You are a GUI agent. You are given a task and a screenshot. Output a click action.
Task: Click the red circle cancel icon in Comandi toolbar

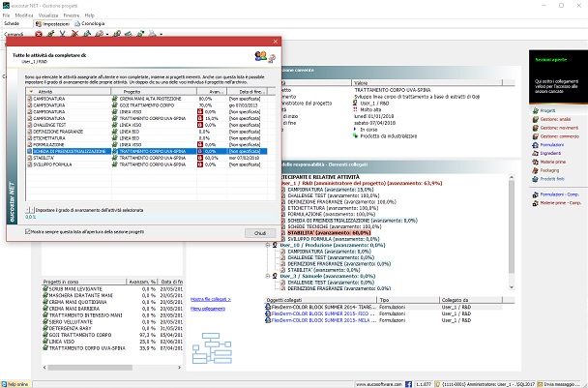tap(39, 34)
